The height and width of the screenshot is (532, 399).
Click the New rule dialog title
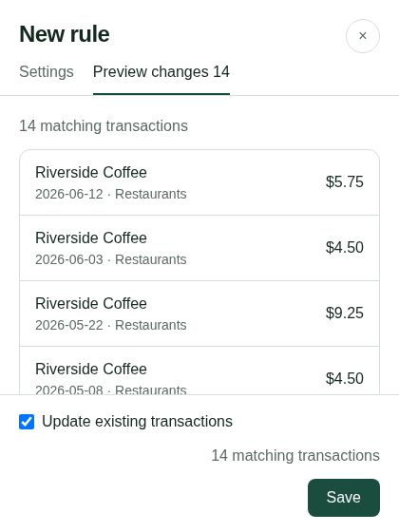point(65,34)
